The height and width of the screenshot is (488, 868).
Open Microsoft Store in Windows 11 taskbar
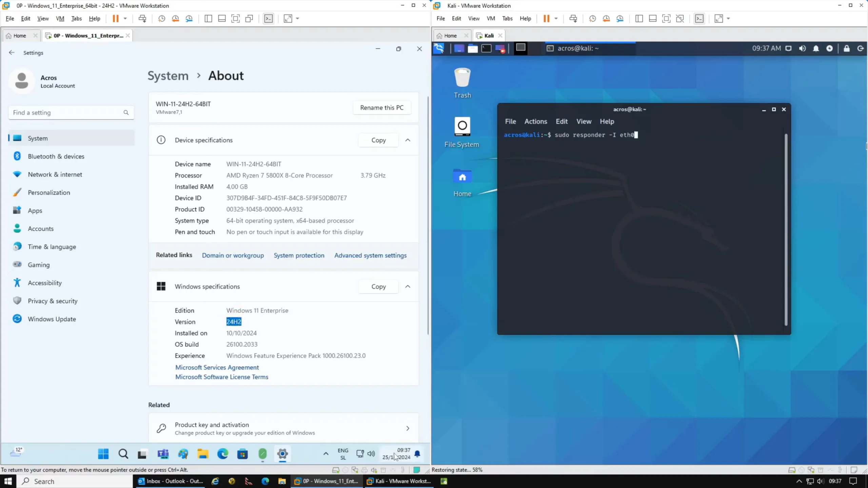click(242, 454)
